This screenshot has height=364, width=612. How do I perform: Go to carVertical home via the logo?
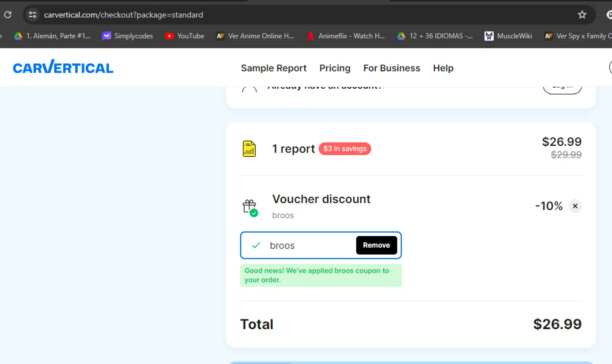pyautogui.click(x=63, y=67)
